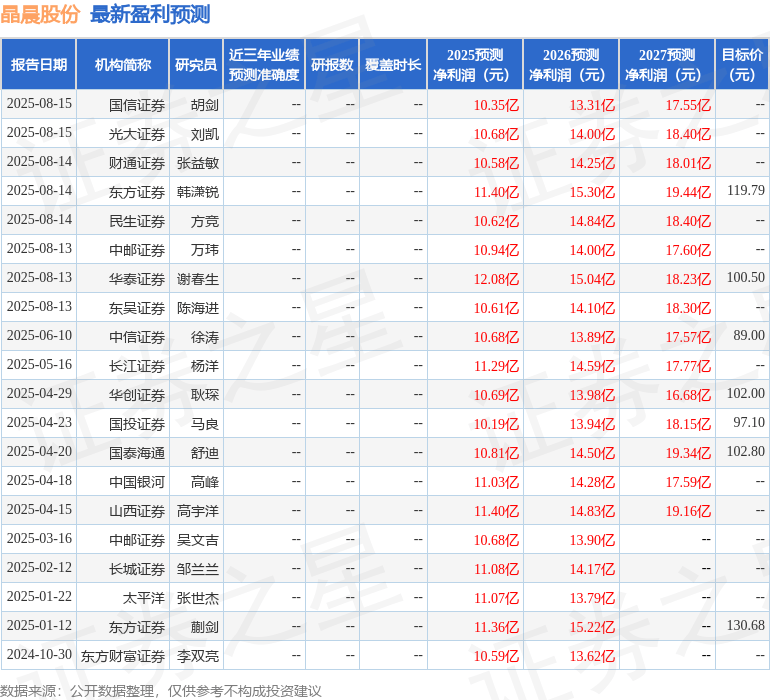Click the 近三年业绩预测准确度 column header
The image size is (770, 700).
[x=264, y=65]
